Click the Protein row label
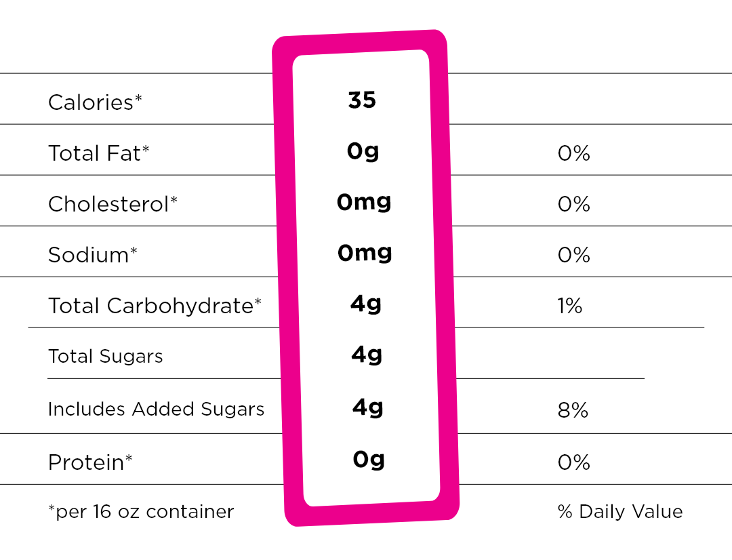 90,462
